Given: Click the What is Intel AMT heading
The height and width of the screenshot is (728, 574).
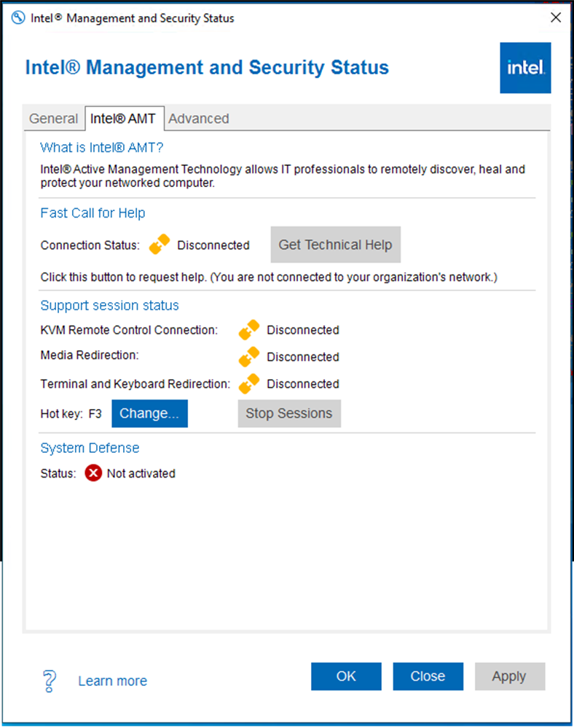Looking at the screenshot, I should click(x=102, y=148).
